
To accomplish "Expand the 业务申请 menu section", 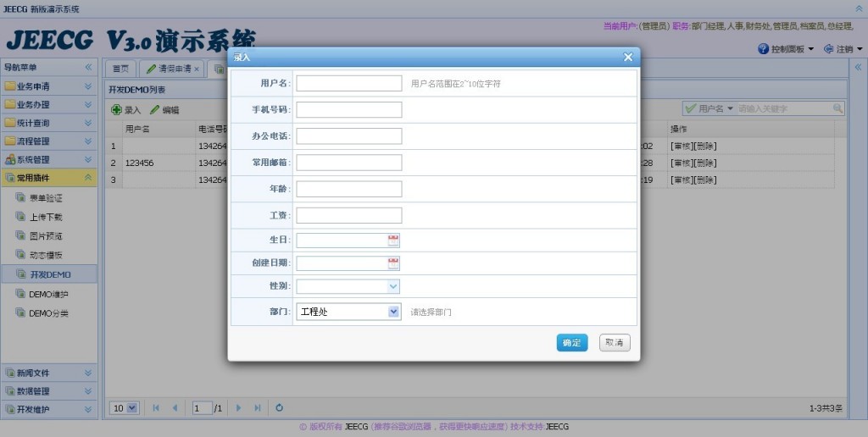I will pyautogui.click(x=48, y=86).
